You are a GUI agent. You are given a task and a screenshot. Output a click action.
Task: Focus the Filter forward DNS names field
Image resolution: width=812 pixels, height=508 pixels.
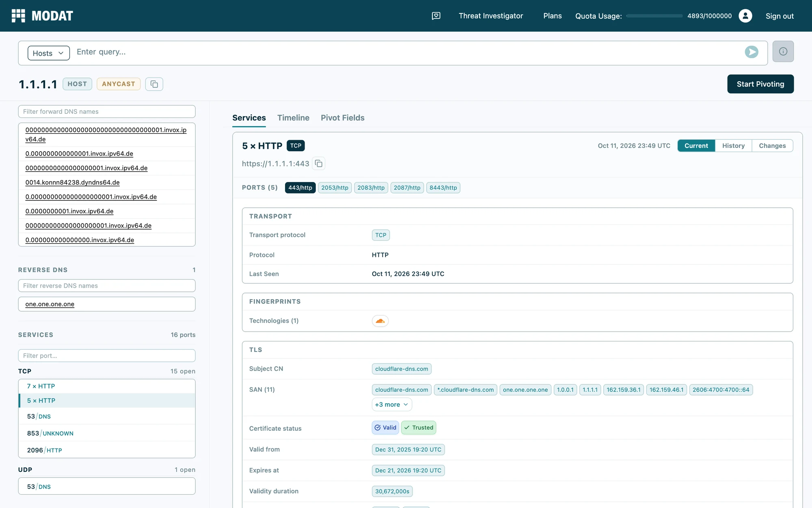pos(107,112)
